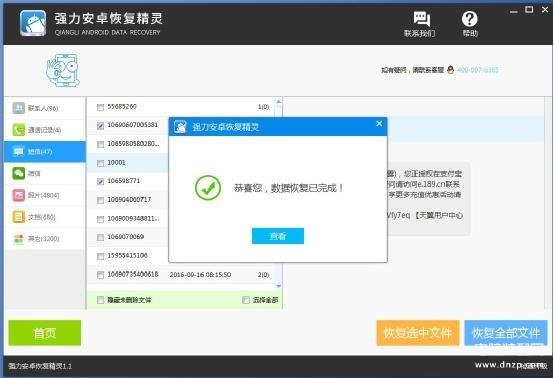Select the 文档(680) documents category

(x=45, y=217)
